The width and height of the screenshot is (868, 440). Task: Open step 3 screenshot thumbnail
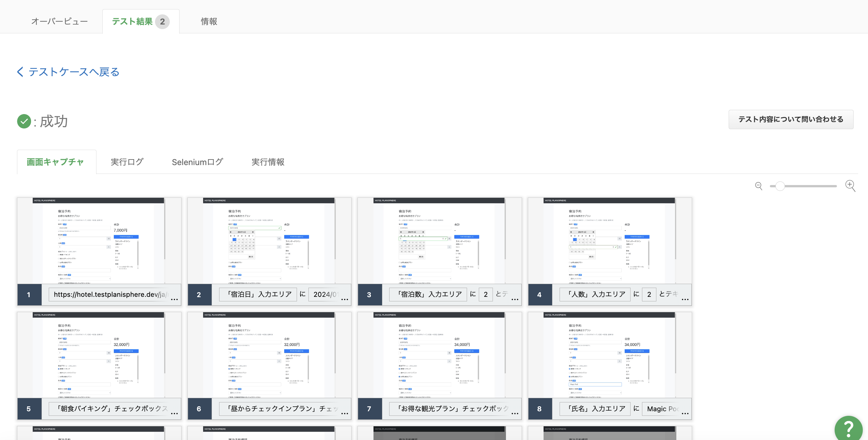[x=439, y=241]
